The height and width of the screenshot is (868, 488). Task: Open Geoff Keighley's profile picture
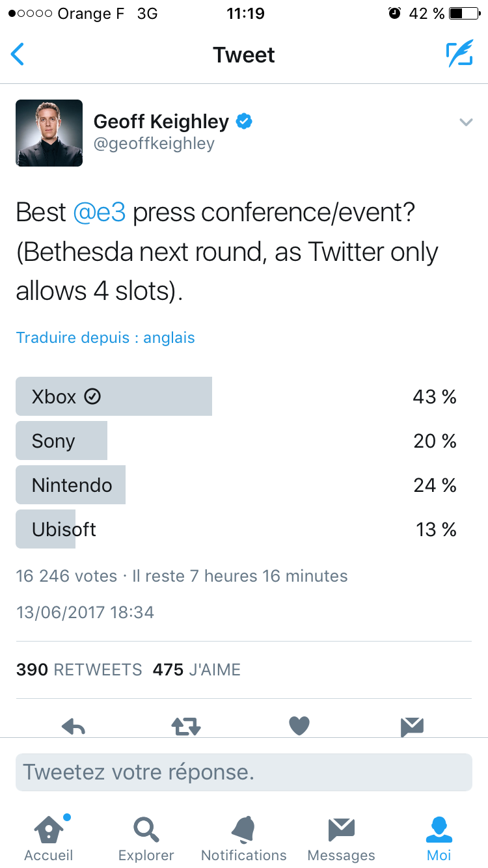coord(49,133)
